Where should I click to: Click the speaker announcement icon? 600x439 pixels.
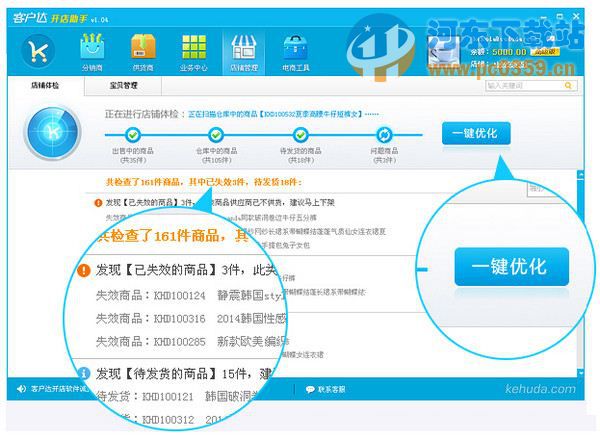pos(21,389)
